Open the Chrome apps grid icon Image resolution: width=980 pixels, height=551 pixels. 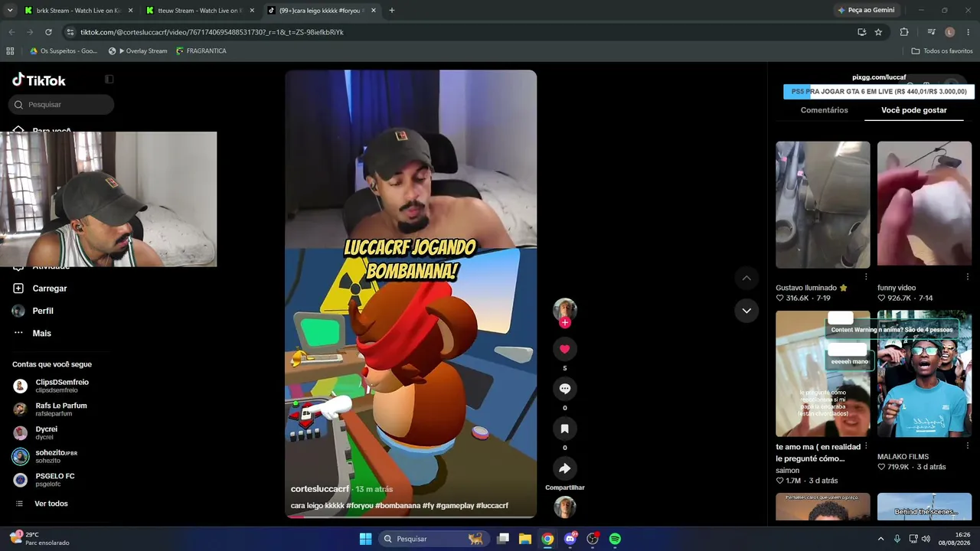(x=10, y=51)
